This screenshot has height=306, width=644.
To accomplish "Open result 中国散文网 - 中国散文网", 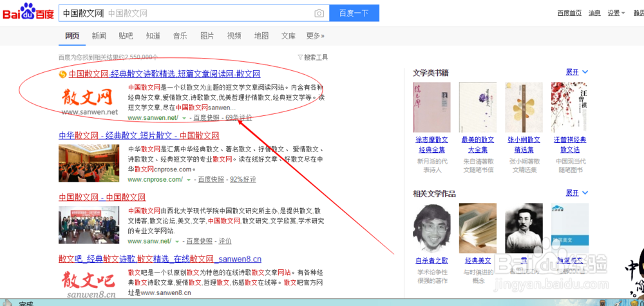I will [102, 197].
